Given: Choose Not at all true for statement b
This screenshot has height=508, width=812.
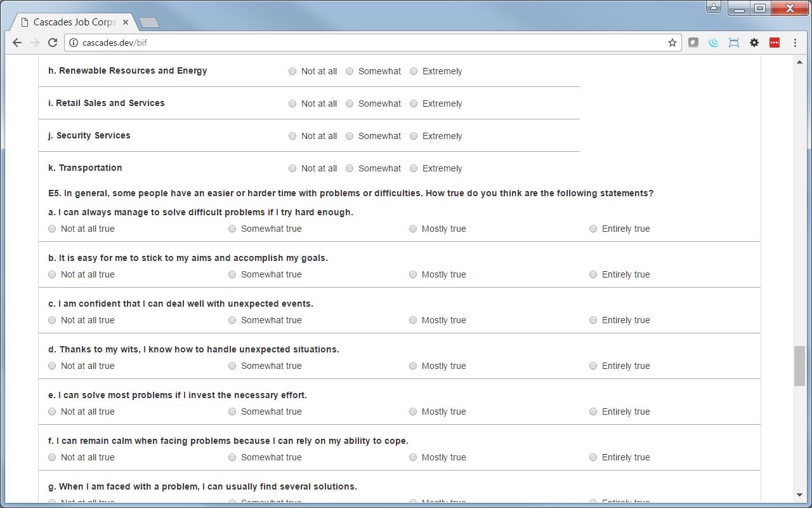Looking at the screenshot, I should click(x=52, y=274).
